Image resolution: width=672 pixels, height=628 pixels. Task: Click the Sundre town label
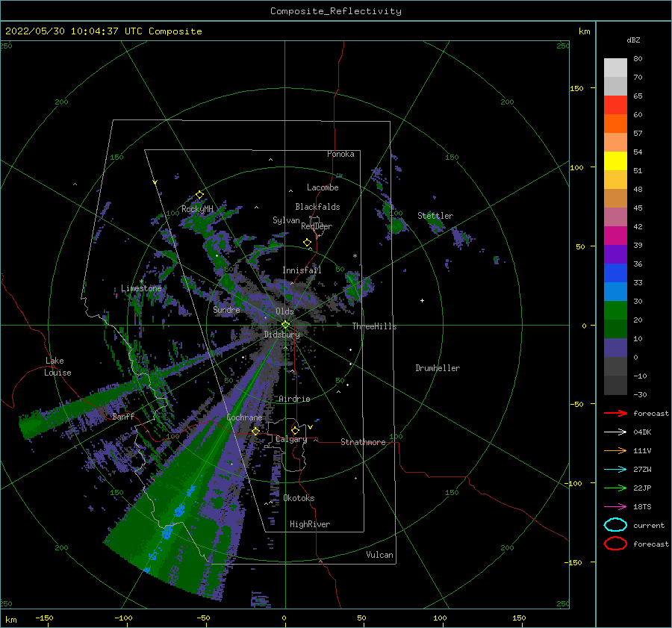pos(227,309)
